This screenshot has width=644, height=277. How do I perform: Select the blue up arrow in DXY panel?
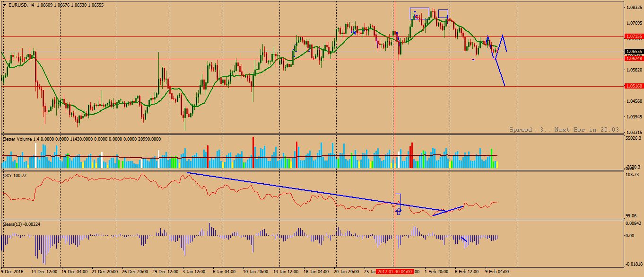pos(398,211)
